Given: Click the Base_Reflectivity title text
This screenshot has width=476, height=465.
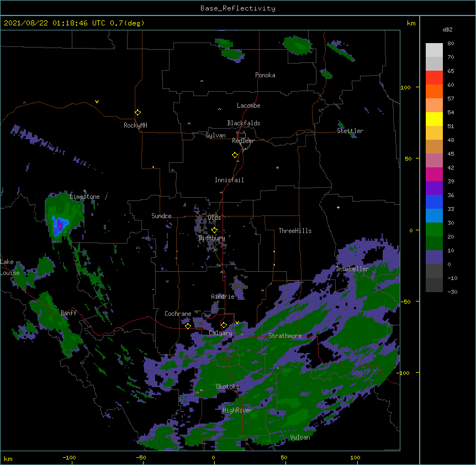Looking at the screenshot, I should (238, 8).
